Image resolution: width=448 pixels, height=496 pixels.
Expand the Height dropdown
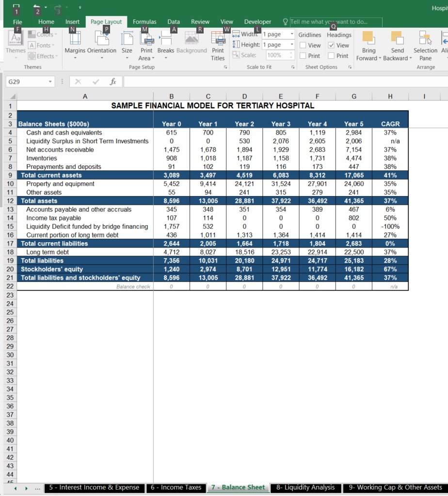point(291,45)
